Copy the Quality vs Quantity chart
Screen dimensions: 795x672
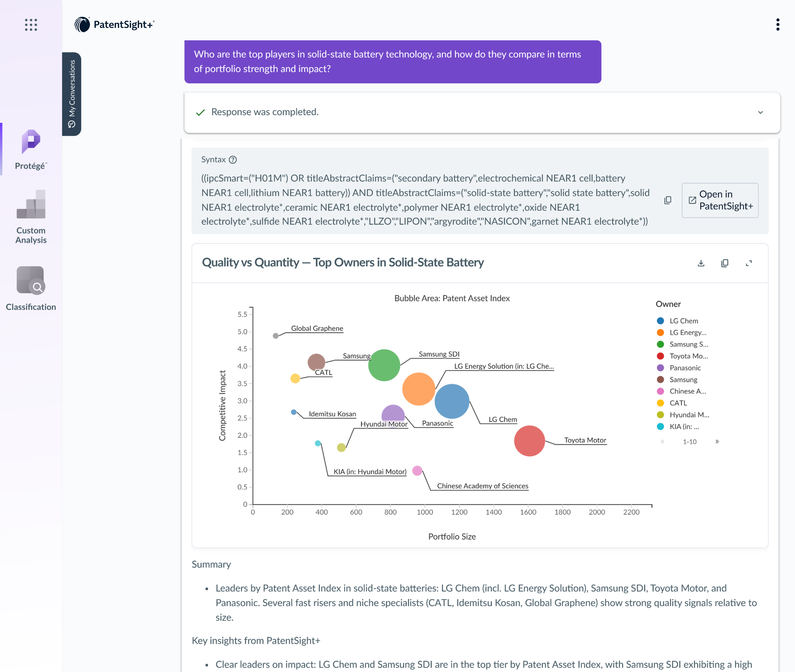pos(725,263)
